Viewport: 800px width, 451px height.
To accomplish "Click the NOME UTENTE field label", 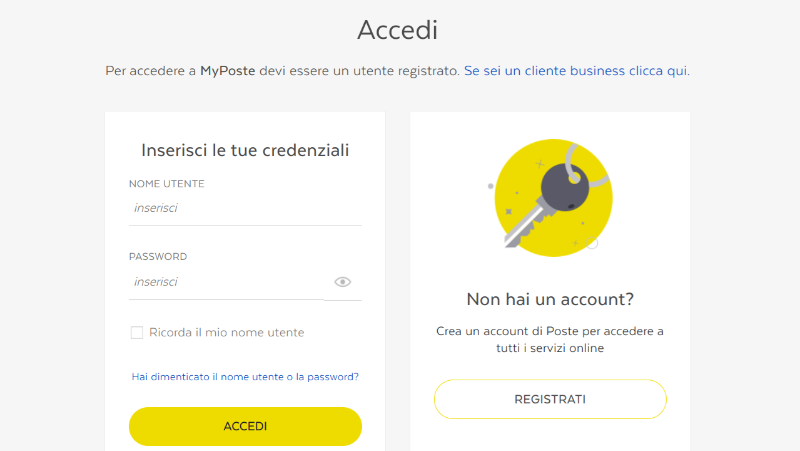I will coord(167,184).
